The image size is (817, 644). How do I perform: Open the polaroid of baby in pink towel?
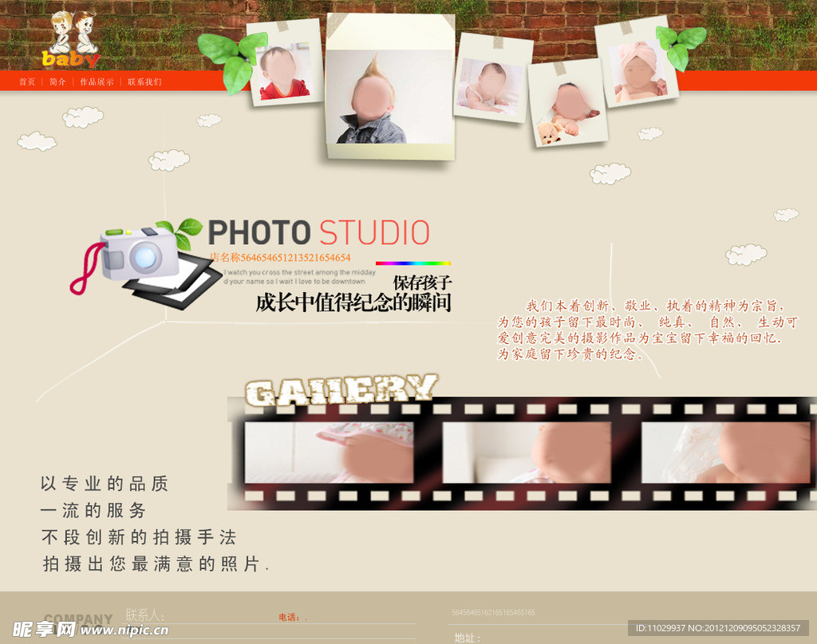(x=636, y=65)
